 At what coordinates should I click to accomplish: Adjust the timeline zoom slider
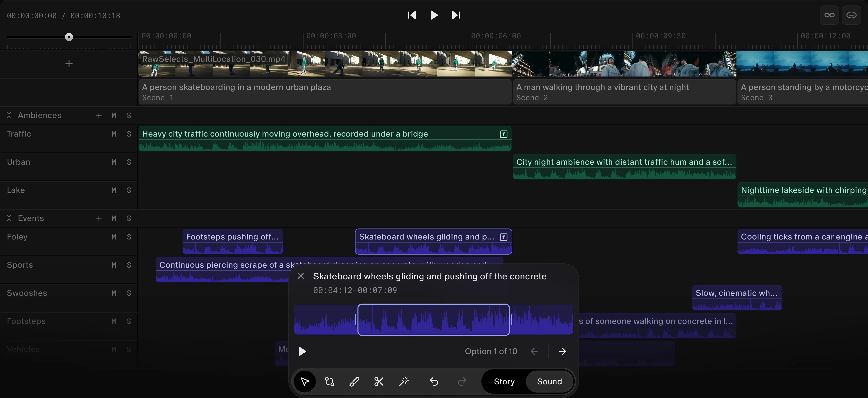coord(68,37)
